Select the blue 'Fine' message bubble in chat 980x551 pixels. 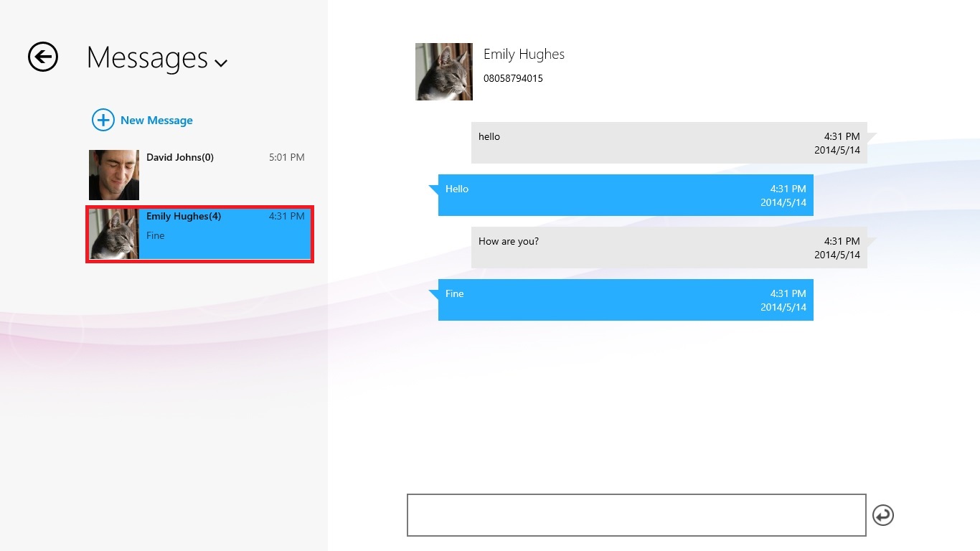coord(626,300)
